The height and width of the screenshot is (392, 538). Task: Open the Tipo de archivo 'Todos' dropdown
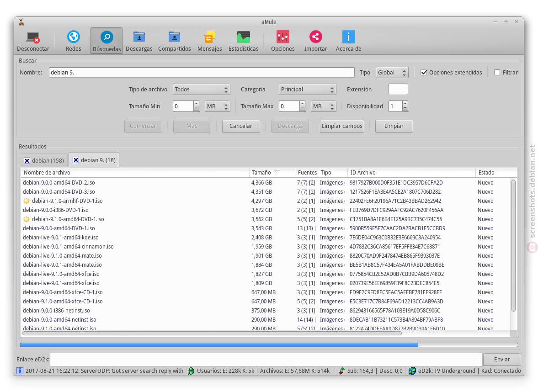202,90
